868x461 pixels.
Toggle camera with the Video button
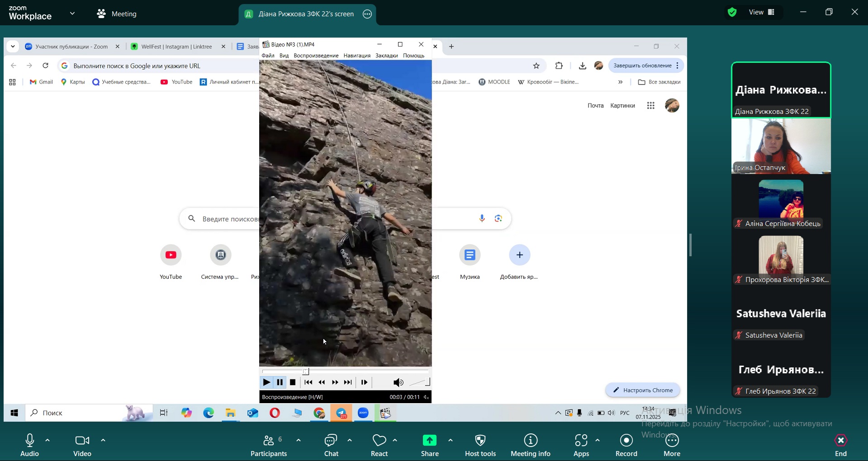[82, 441]
